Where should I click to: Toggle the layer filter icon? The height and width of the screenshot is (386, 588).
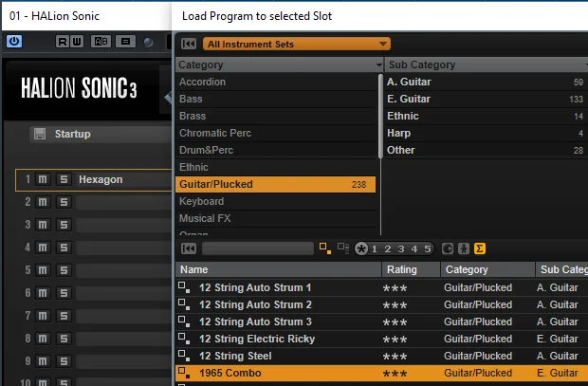pos(343,248)
